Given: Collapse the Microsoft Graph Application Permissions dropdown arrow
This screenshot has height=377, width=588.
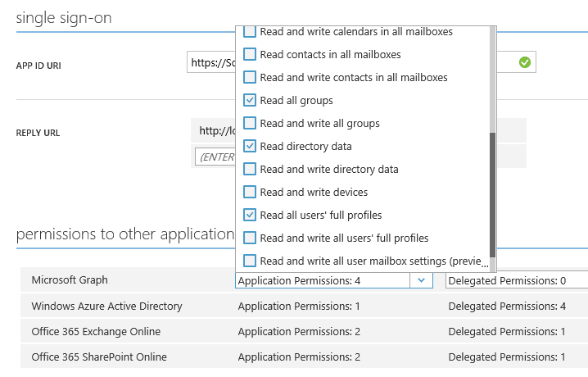Looking at the screenshot, I should coord(421,280).
